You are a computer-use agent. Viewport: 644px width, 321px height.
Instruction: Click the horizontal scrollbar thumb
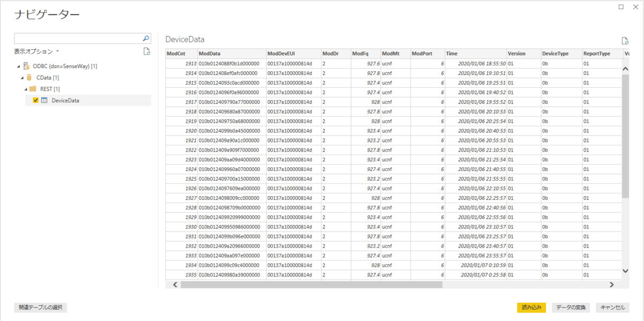[311, 285]
